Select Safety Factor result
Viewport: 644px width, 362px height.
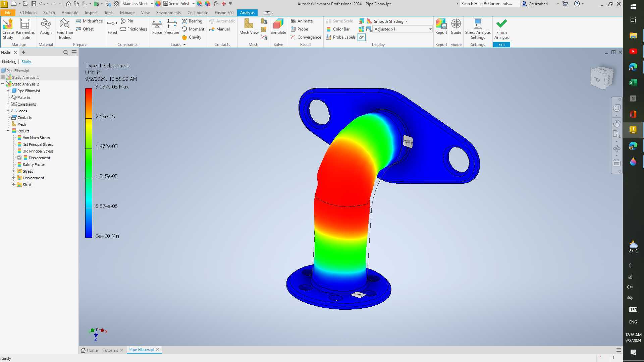[34, 165]
